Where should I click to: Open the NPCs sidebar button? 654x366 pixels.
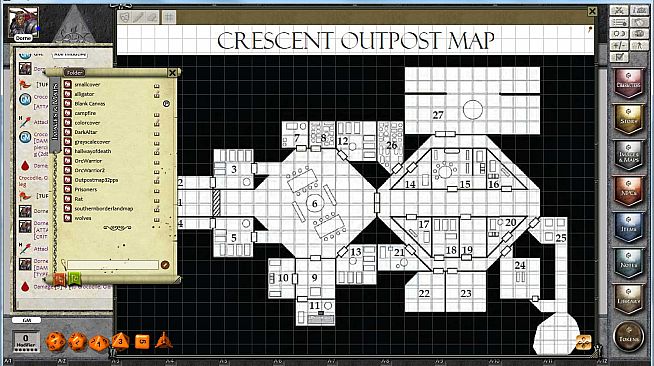(628, 191)
